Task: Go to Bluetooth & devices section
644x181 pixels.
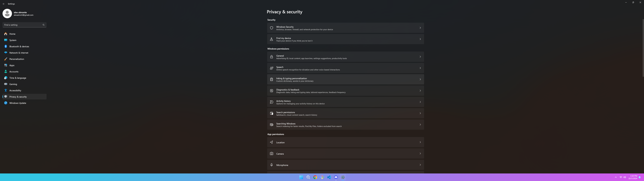Action: tap(19, 47)
